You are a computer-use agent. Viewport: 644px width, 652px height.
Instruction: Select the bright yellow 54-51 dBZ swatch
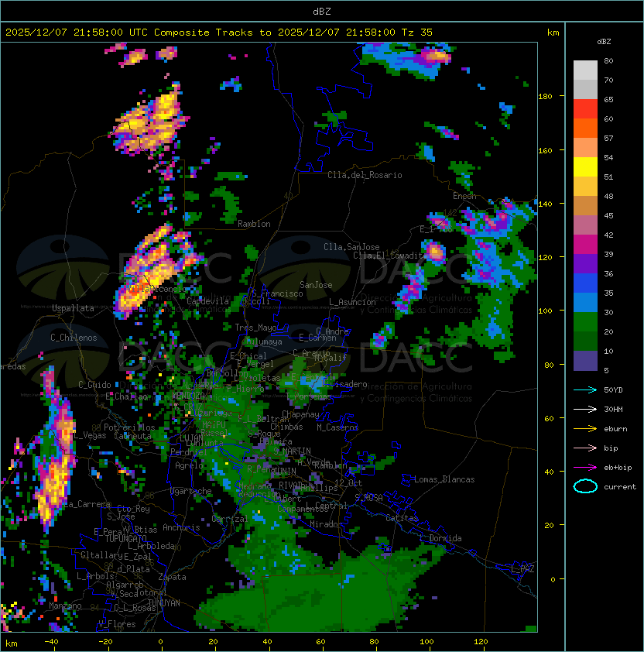pyautogui.click(x=585, y=167)
